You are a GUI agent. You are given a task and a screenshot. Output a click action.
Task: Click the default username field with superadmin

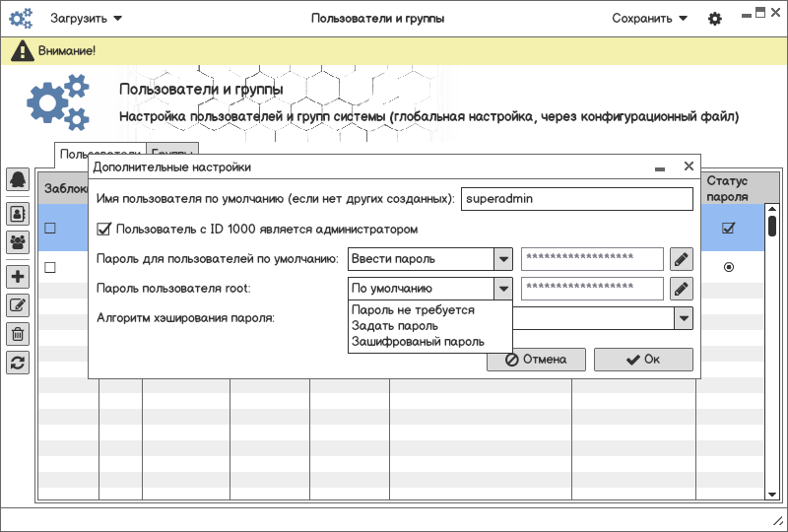point(577,198)
